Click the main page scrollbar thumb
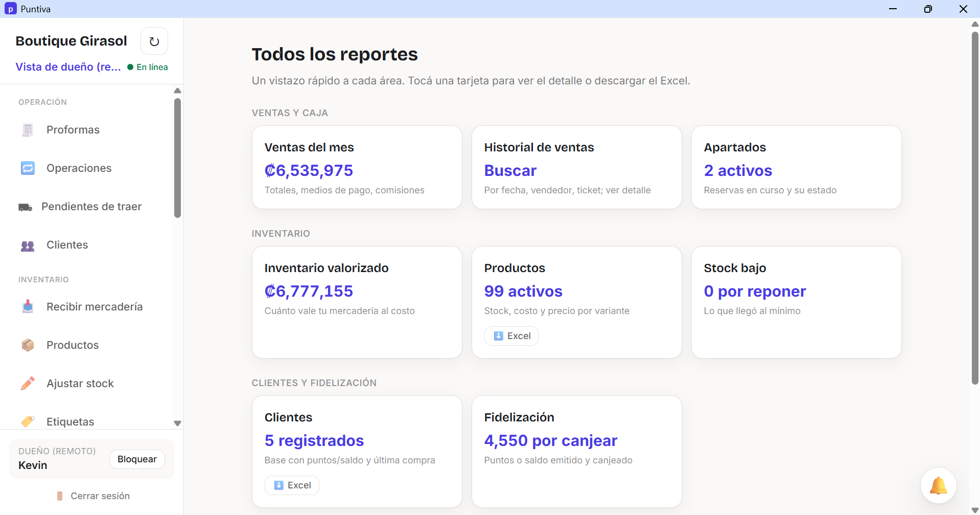Image resolution: width=980 pixels, height=515 pixels. coord(975,208)
